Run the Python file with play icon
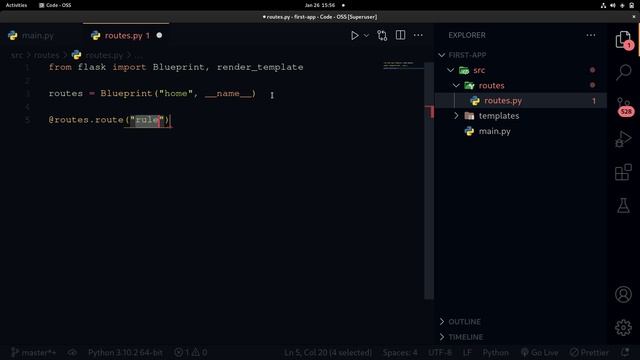The height and width of the screenshot is (360, 640). (354, 36)
